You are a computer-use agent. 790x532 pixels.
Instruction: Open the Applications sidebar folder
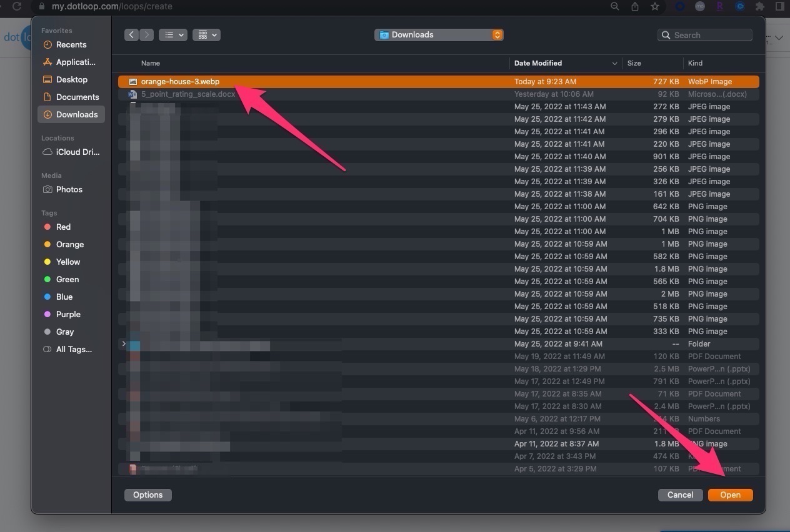[75, 62]
